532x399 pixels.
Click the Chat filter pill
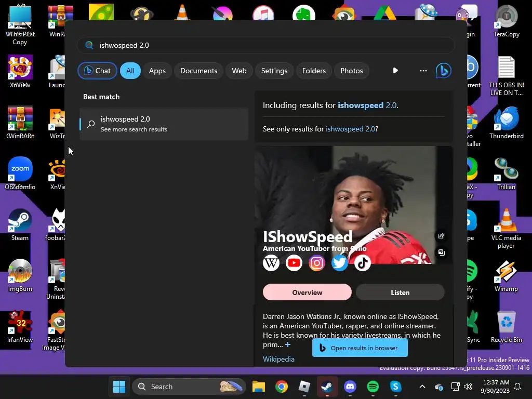[x=97, y=71]
